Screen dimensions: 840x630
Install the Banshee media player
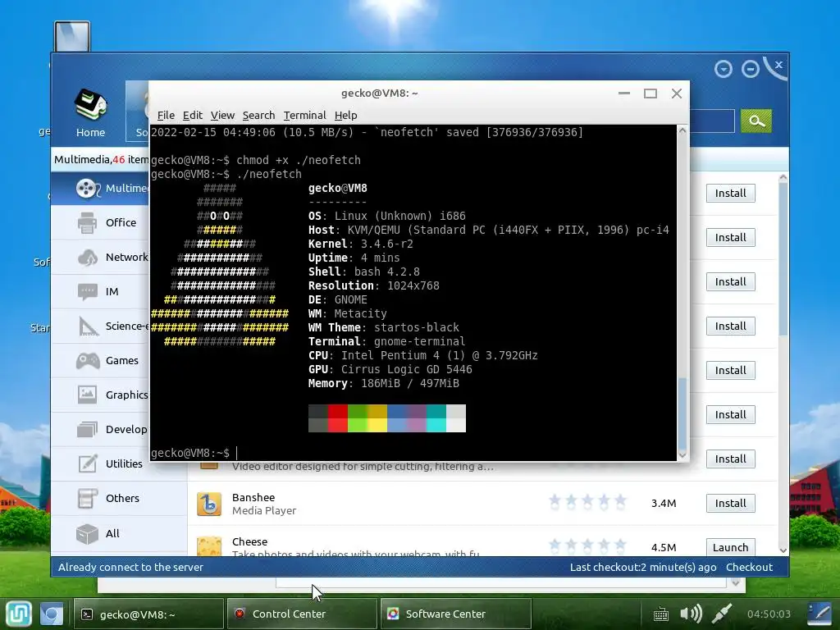click(x=730, y=503)
